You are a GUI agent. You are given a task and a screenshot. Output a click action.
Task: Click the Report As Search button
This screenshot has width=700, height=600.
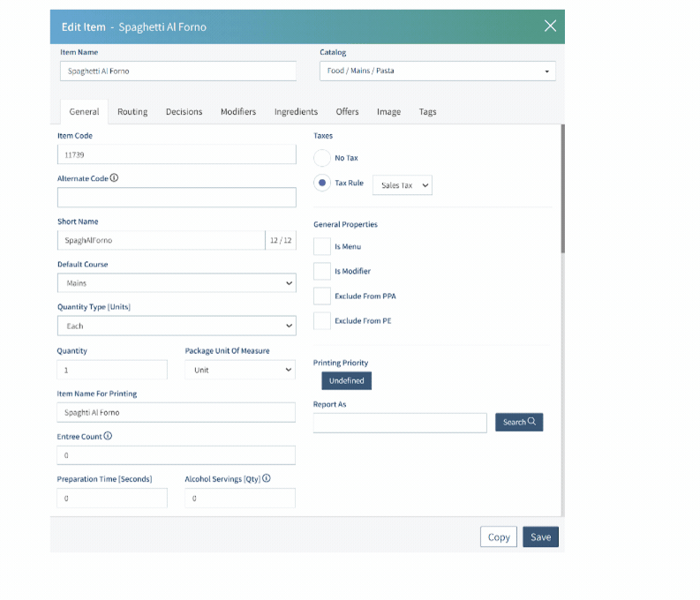coord(519,422)
